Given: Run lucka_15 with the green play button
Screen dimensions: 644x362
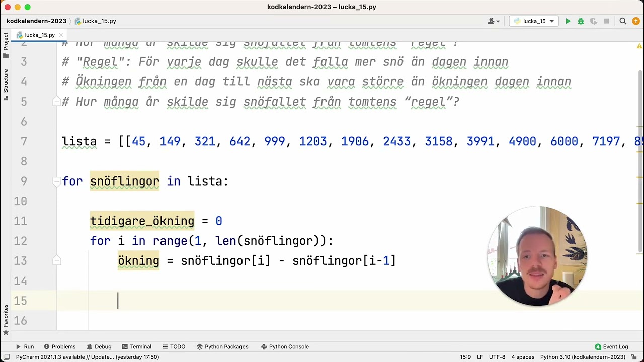Looking at the screenshot, I should pyautogui.click(x=568, y=21).
